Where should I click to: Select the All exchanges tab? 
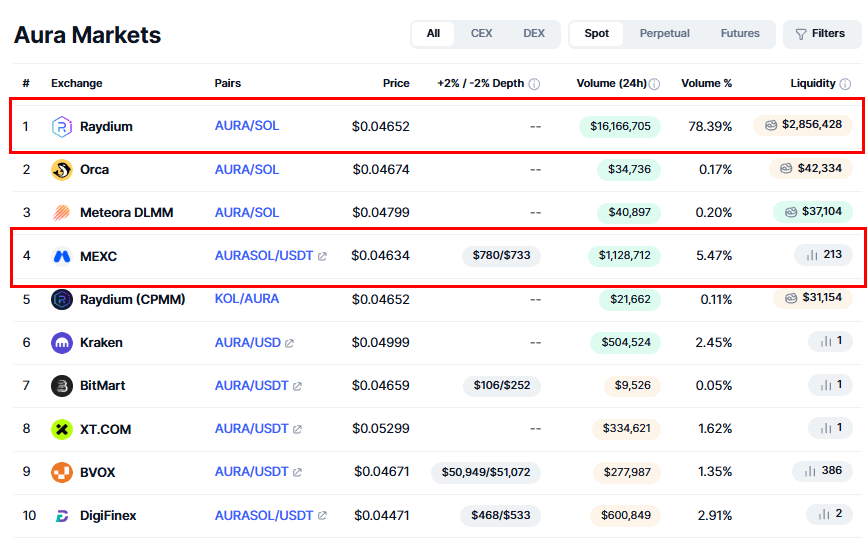tap(433, 34)
